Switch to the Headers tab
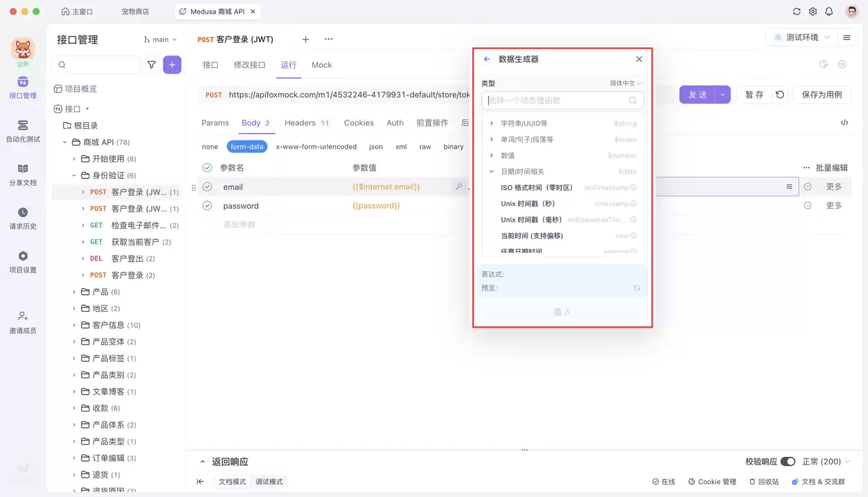This screenshot has height=497, width=868. click(307, 123)
